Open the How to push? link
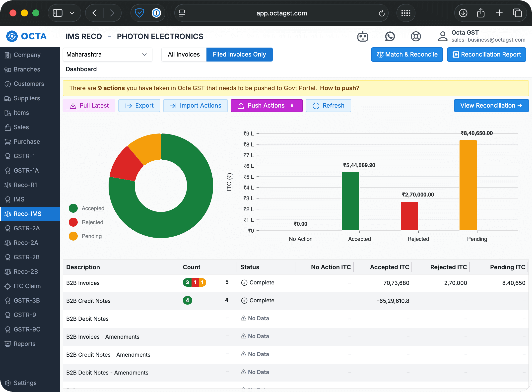 pyautogui.click(x=339, y=88)
